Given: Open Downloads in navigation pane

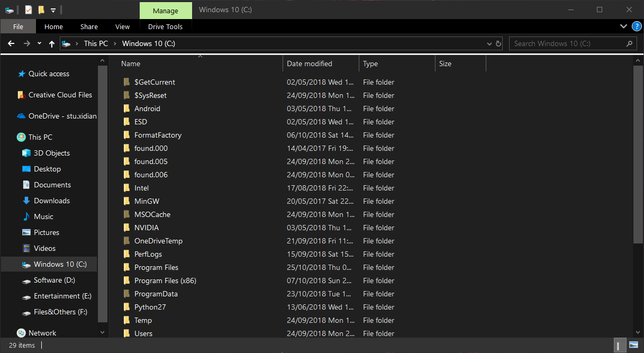Looking at the screenshot, I should coord(52,201).
